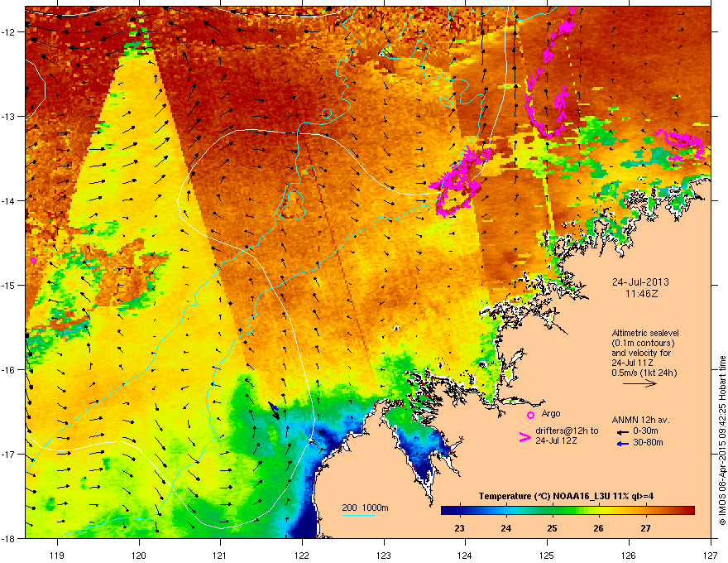The width and height of the screenshot is (728, 563).
Task: Click the small closed cyan contour near 122.3E 13S
Action: [327, 113]
